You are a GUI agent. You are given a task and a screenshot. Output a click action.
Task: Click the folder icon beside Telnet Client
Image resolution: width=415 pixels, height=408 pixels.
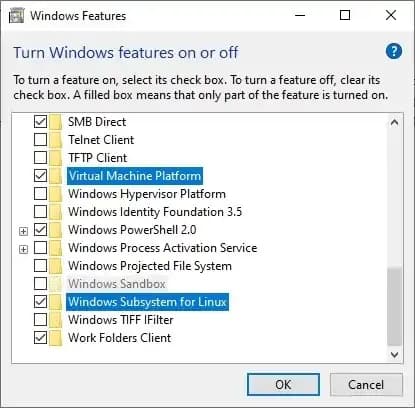[56, 140]
